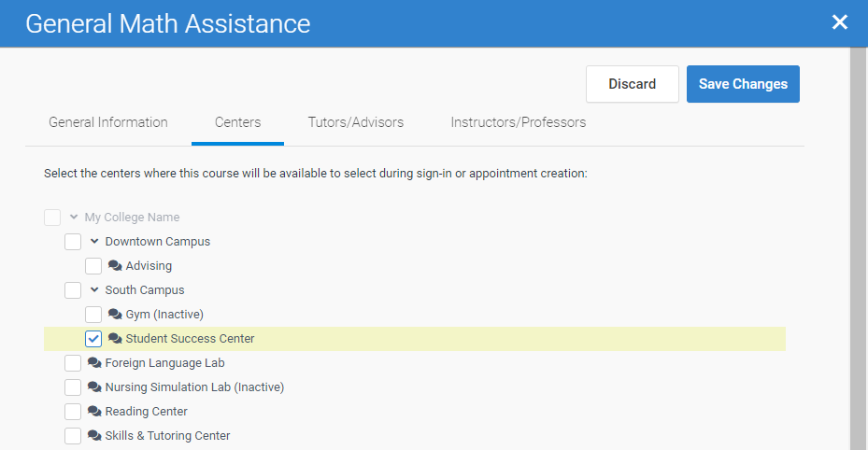Click the chat icon beside Foreign Language Lab
Image resolution: width=868 pixels, height=450 pixels.
[x=94, y=363]
